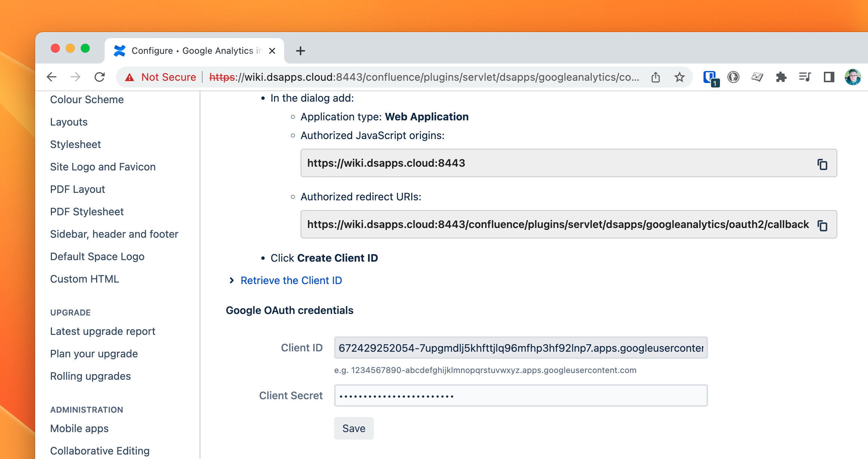
Task: Click into the Client ID field
Action: (x=520, y=348)
